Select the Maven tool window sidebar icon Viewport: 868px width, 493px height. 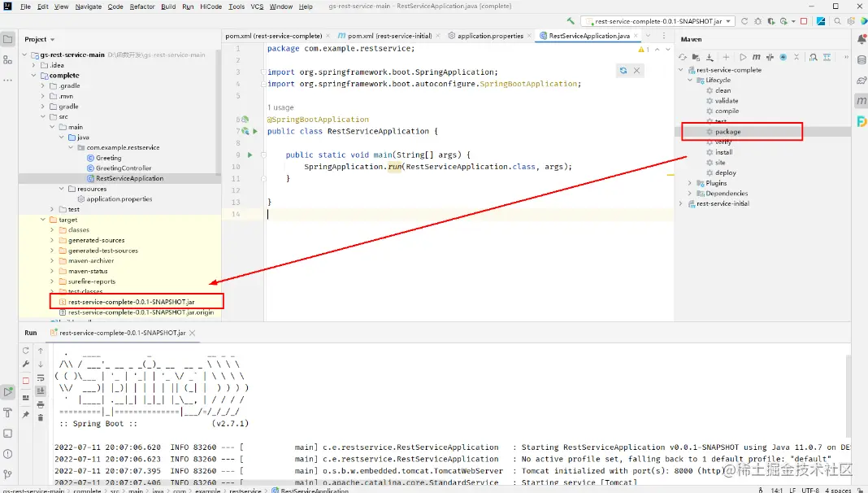(861, 100)
